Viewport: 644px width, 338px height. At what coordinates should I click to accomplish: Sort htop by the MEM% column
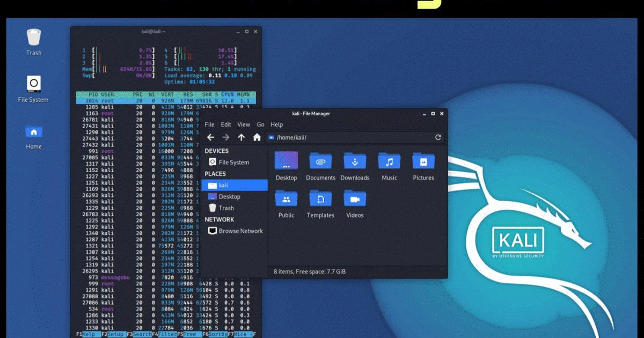coord(243,94)
